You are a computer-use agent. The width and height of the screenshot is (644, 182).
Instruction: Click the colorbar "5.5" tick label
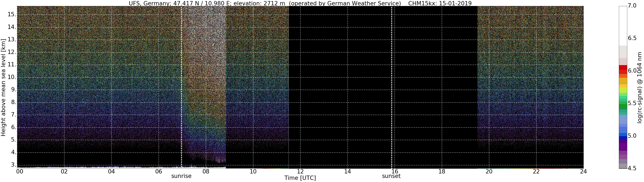(x=632, y=103)
